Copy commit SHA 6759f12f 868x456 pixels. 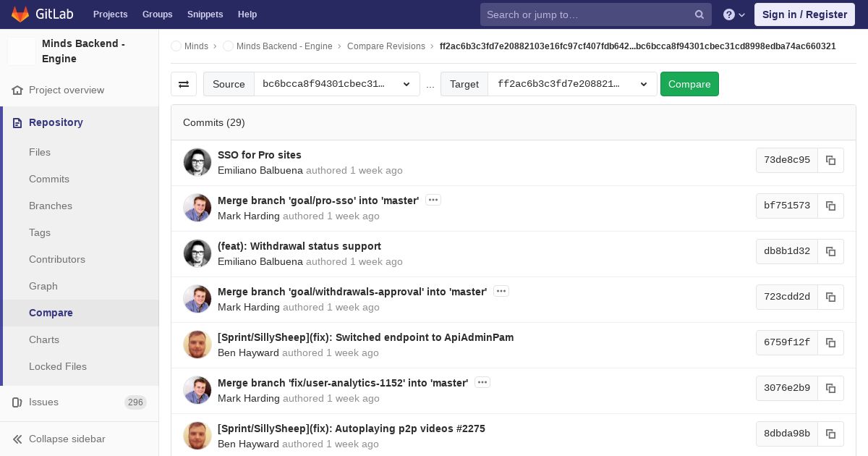(x=831, y=342)
